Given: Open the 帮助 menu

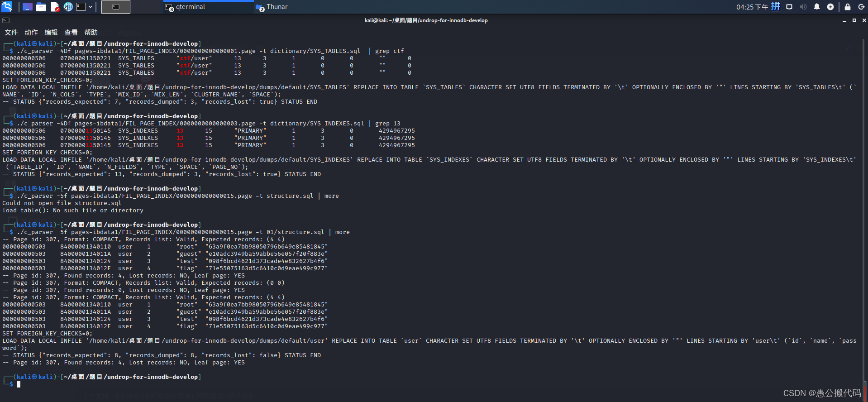Looking at the screenshot, I should (91, 33).
